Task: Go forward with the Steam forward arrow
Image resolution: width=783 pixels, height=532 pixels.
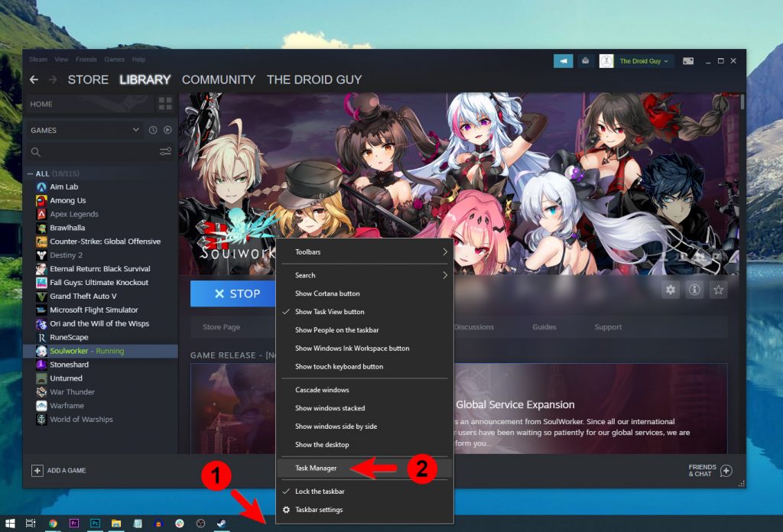Action: [53, 79]
